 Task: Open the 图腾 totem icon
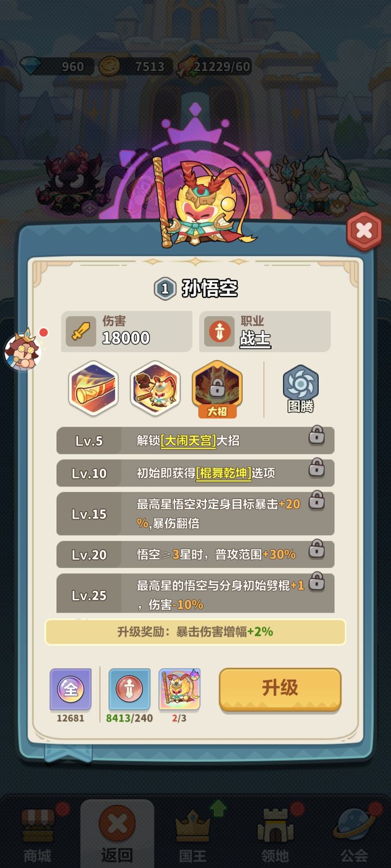(300, 388)
